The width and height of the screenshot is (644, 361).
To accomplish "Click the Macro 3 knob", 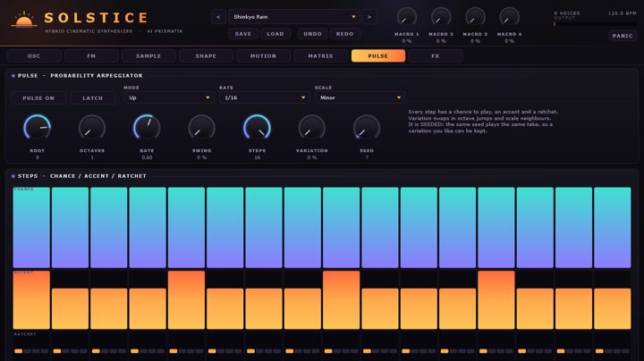I will tap(475, 18).
